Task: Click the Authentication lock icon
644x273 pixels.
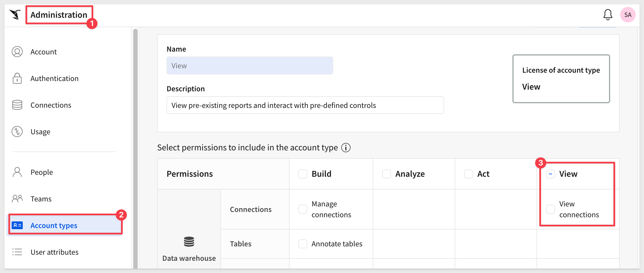Action: 17,79
